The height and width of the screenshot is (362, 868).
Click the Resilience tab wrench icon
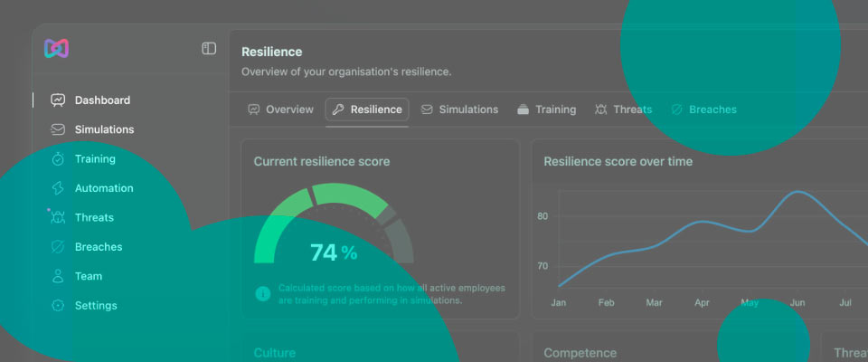(337, 110)
